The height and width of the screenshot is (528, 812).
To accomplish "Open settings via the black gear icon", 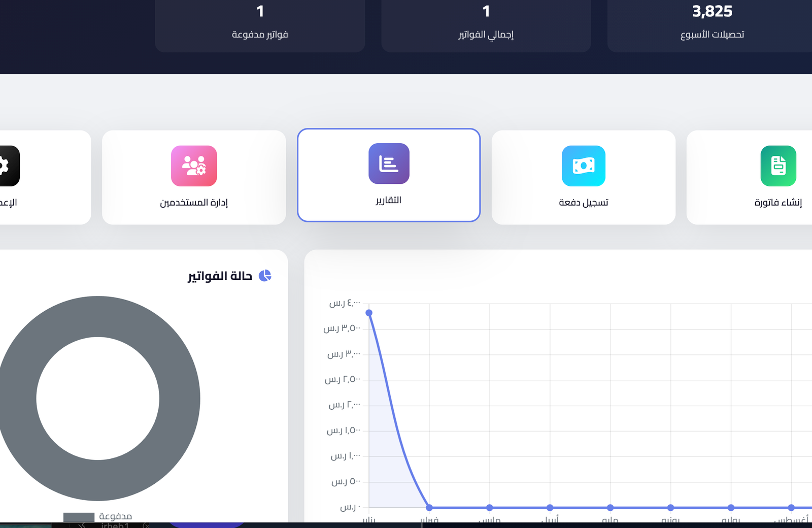I will [6, 166].
